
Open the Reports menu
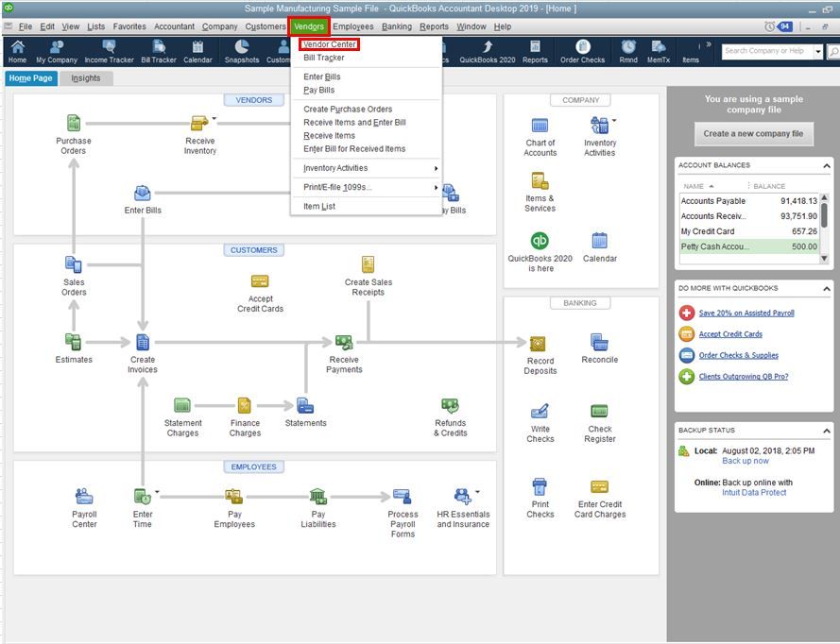434,26
